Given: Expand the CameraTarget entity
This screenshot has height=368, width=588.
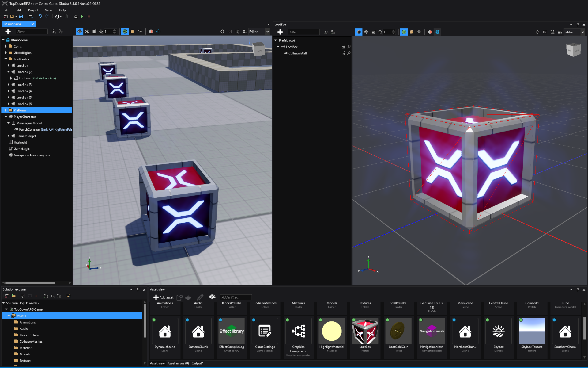Looking at the screenshot, I should click(x=8, y=136).
